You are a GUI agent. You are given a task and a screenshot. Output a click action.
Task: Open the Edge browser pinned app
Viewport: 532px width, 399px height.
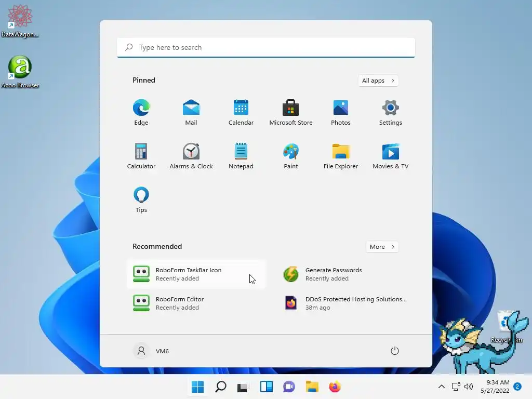141,112
